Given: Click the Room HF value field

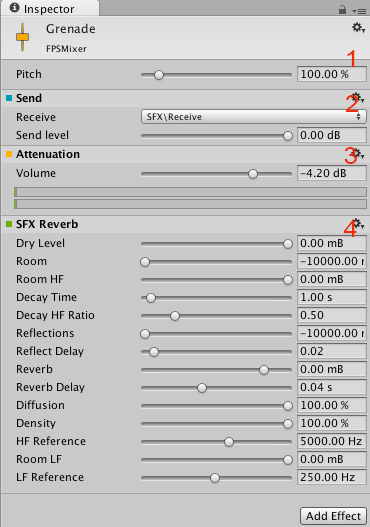Looking at the screenshot, I should click(x=332, y=279).
